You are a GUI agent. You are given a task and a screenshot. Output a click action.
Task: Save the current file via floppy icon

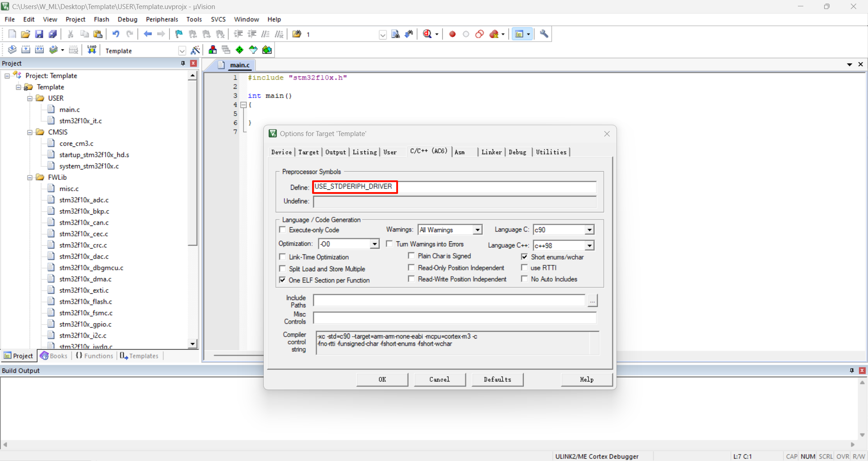[39, 34]
